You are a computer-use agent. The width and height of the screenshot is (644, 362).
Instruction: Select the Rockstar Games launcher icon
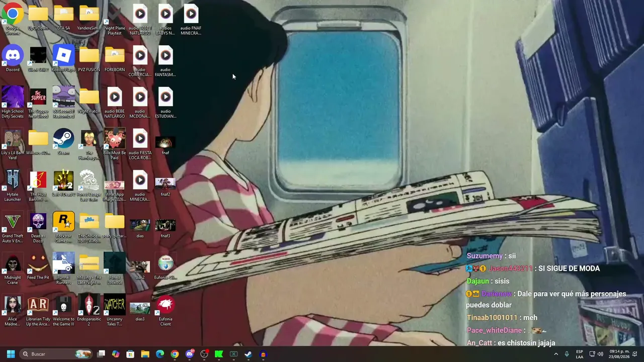point(63,228)
